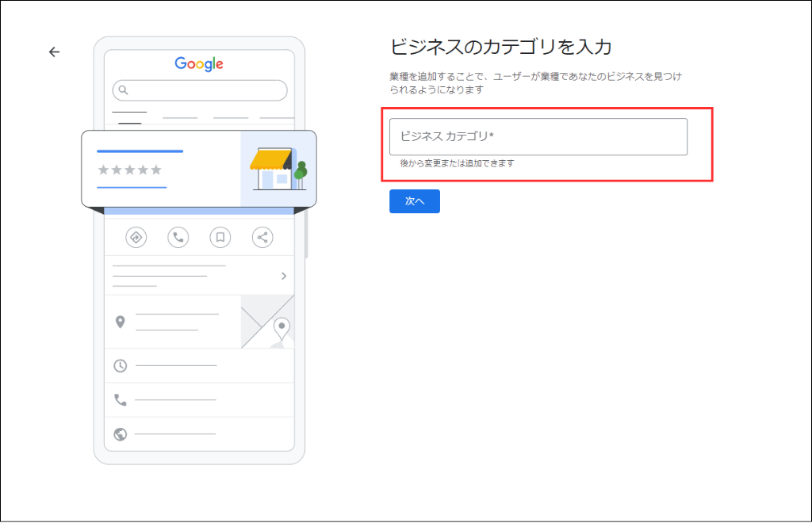Click the globe icon on the website row
The width and height of the screenshot is (812, 523).
click(121, 434)
